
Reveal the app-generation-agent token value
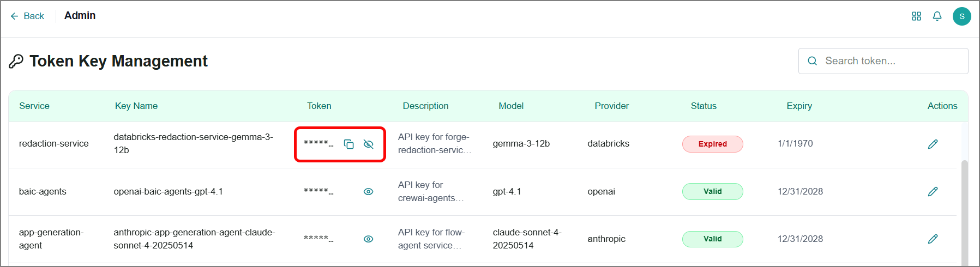point(368,239)
